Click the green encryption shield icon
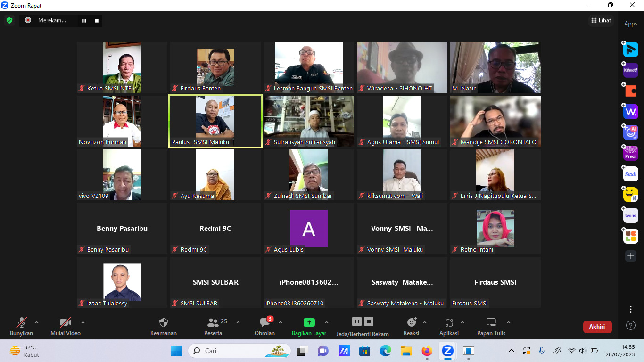The height and width of the screenshot is (362, 644). click(9, 20)
